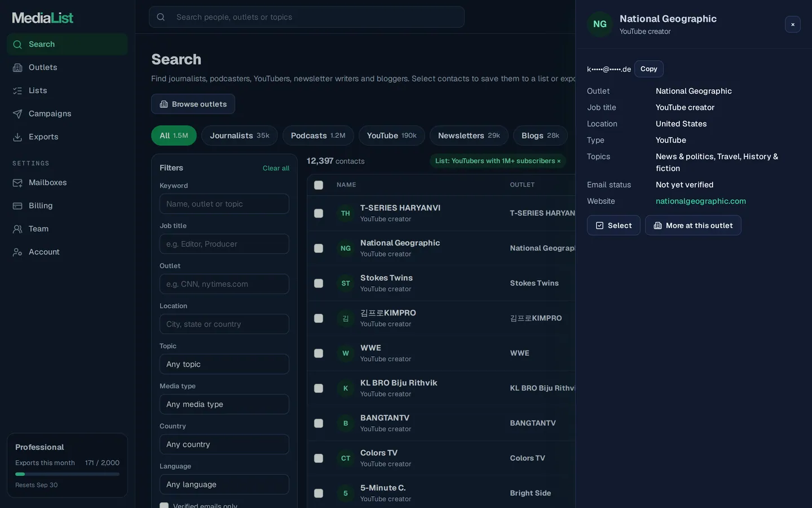Check the T-SERIES HARYANVI row checkbox

pyautogui.click(x=319, y=213)
